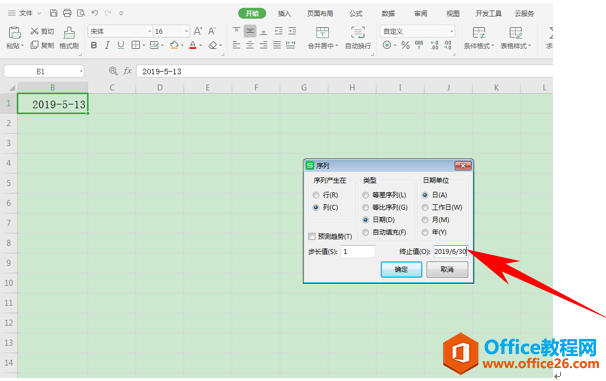This screenshot has height=381, width=606.
Task: Align text left in cell
Action: coord(237,45)
